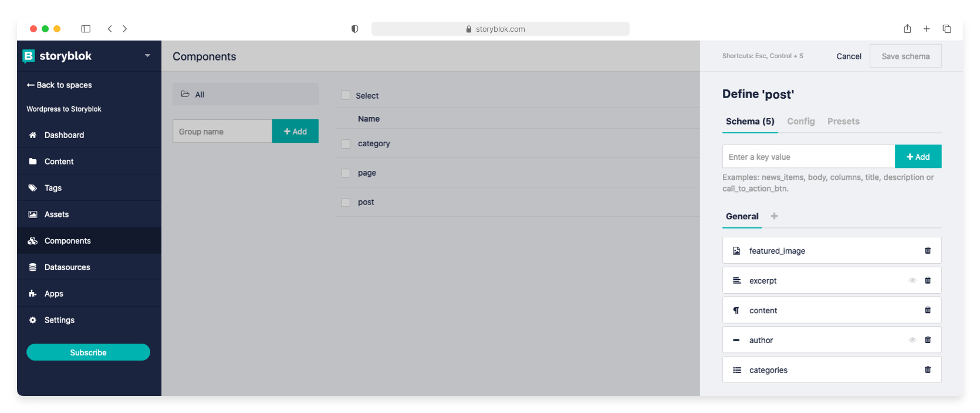Image resolution: width=980 pixels, height=413 pixels.
Task: Open Dashboard from sidebar
Action: [89, 135]
